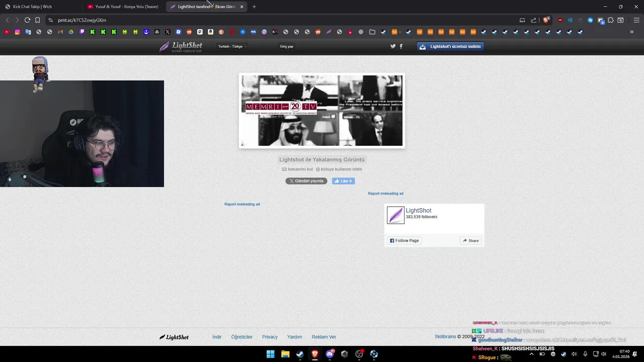Show hidden system tray icons chevron
Image resolution: width=644 pixels, height=362 pixels.
531,354
